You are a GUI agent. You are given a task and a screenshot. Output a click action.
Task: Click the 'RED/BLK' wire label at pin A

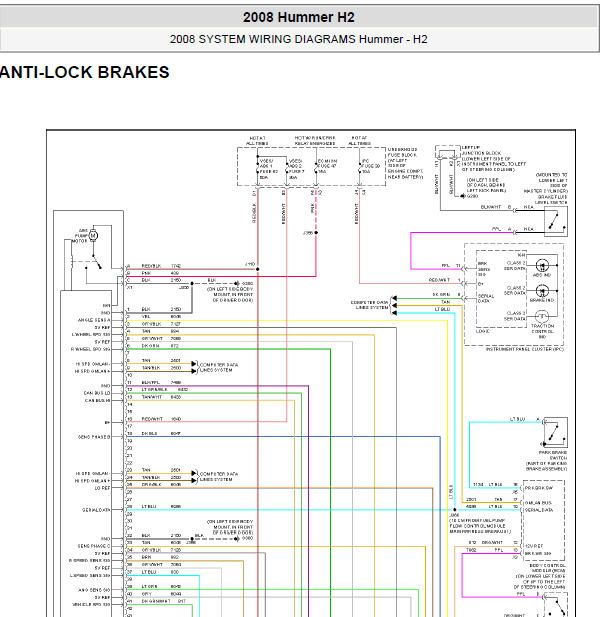coord(151,266)
